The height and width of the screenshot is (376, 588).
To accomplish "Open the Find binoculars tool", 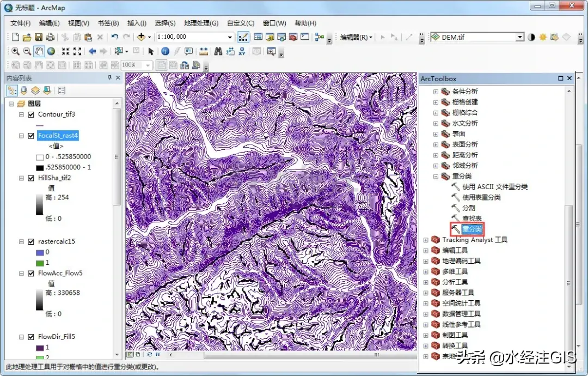I will click(x=218, y=51).
